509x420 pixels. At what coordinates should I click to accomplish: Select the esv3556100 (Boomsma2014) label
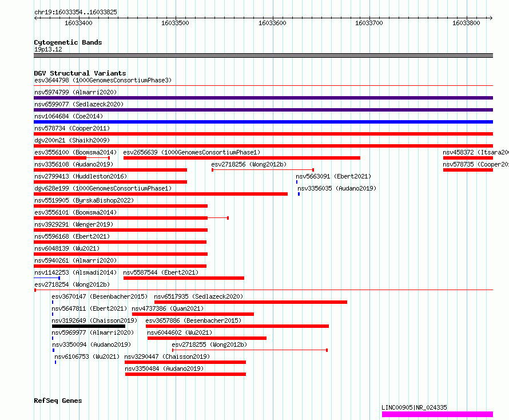pyautogui.click(x=75, y=152)
